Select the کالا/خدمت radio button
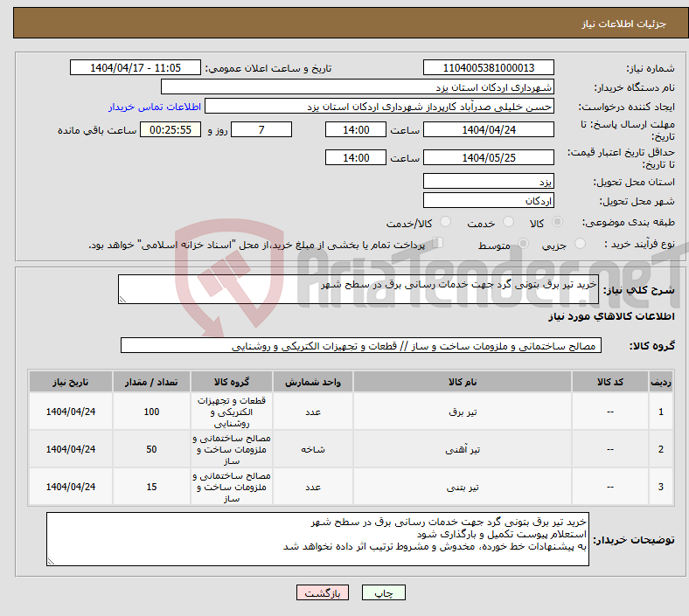Screen dimensions: 689x616 click(x=445, y=222)
